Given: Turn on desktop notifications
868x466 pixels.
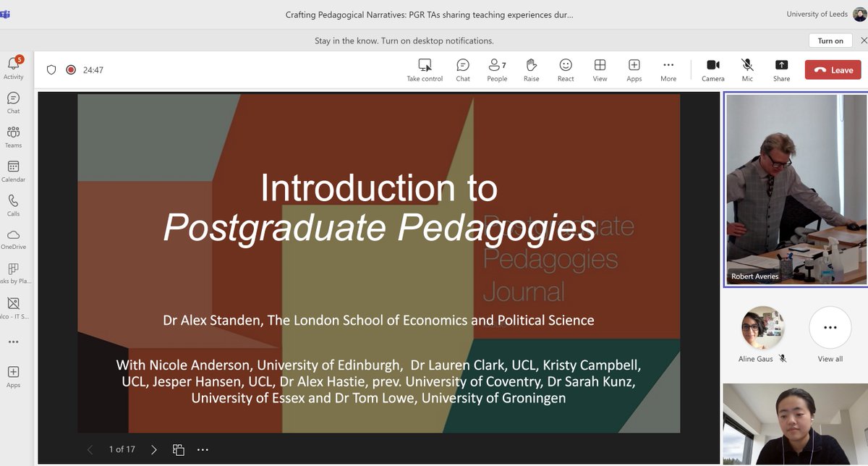Looking at the screenshot, I should tap(830, 41).
